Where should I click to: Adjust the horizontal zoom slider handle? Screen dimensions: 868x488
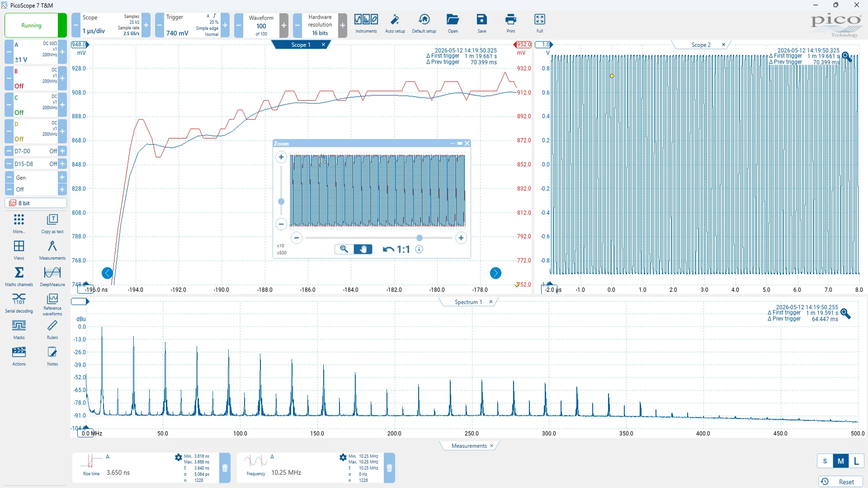coord(420,238)
